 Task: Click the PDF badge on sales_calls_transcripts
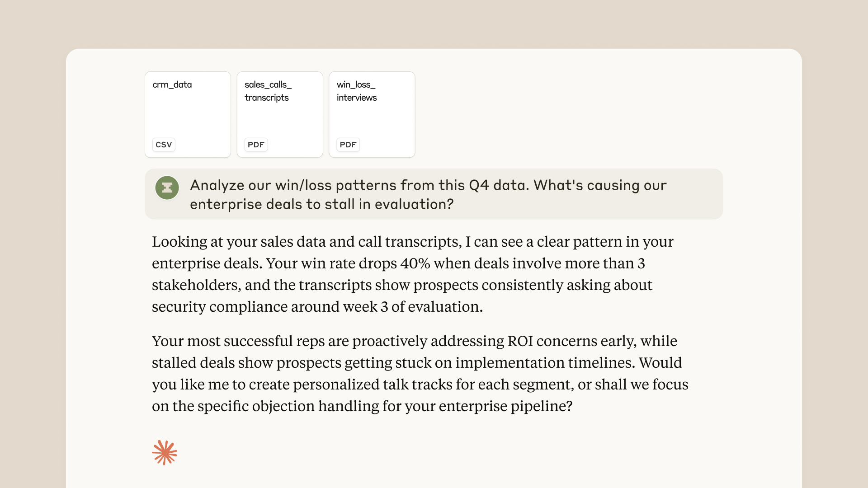[x=256, y=145]
